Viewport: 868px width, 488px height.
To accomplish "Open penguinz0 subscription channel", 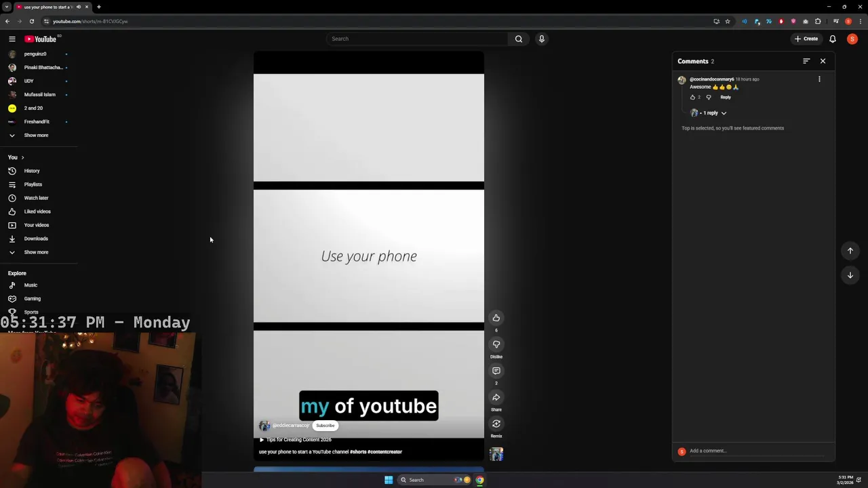I will (x=35, y=54).
